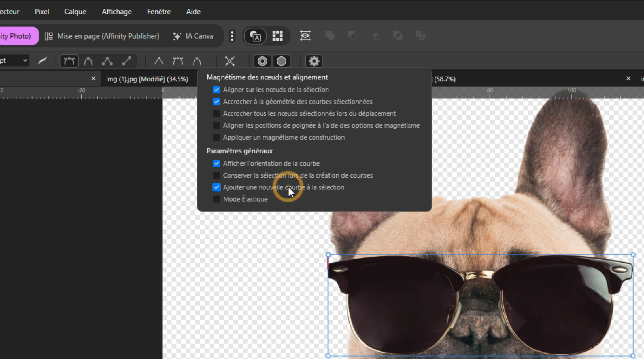The image size is (644, 359).
Task: Enable Mode Élastique checkbox
Action: coord(216,199)
